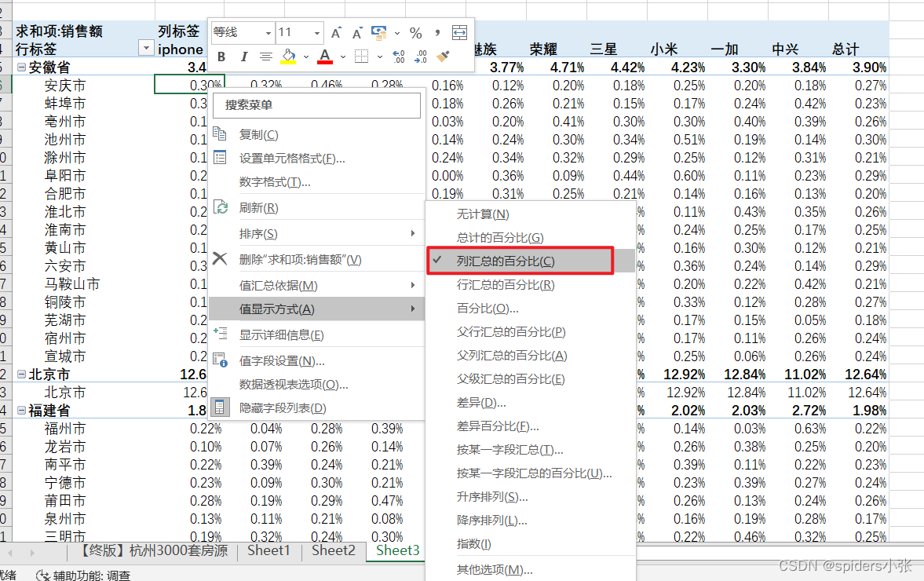Increase font size with enlarge A icon

pyautogui.click(x=336, y=33)
